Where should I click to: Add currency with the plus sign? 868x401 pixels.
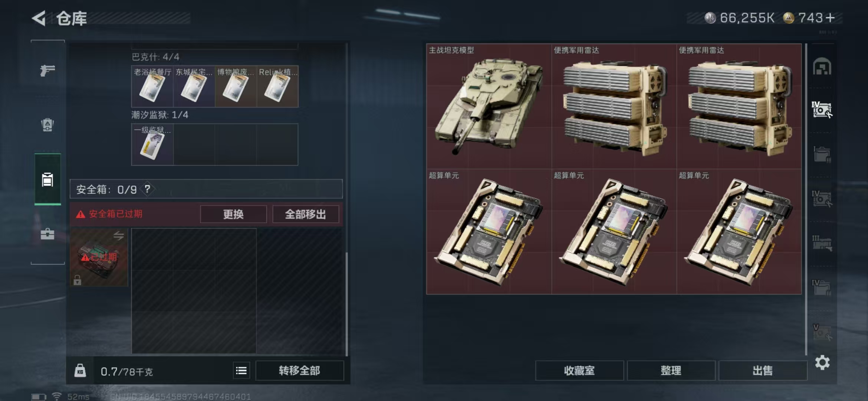pyautogui.click(x=830, y=18)
